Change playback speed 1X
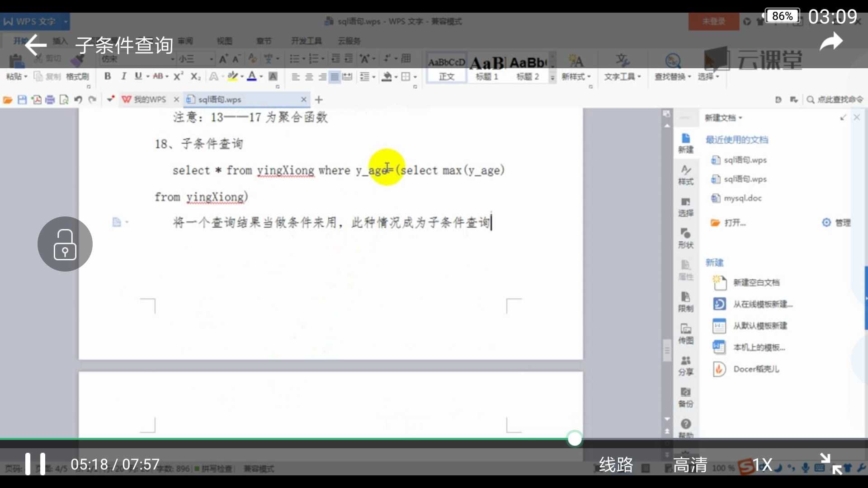 (763, 465)
